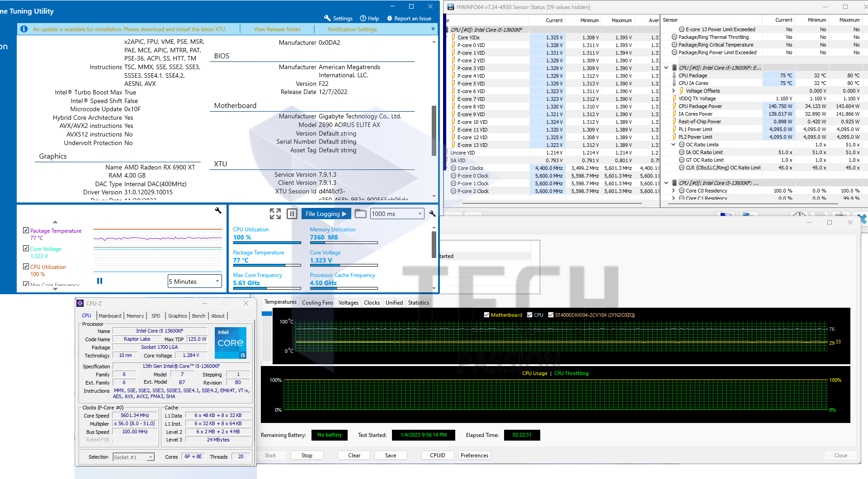The height and width of the screenshot is (479, 868).
Task: Pause the XTU graph playback
Action: click(x=99, y=281)
